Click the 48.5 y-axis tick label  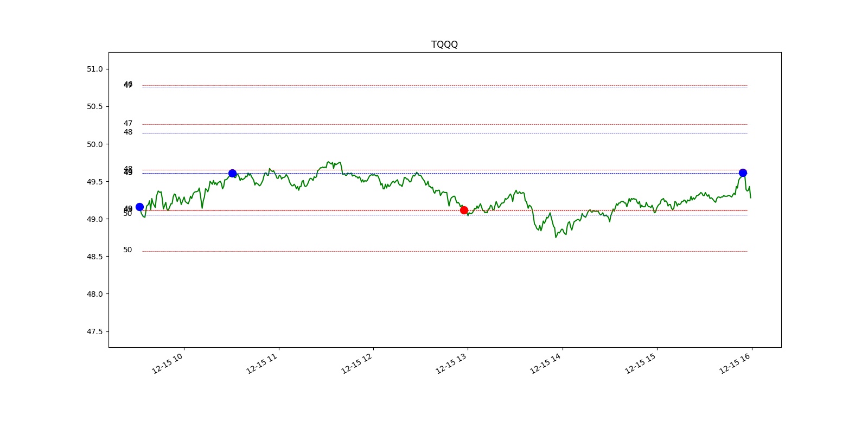tap(94, 257)
